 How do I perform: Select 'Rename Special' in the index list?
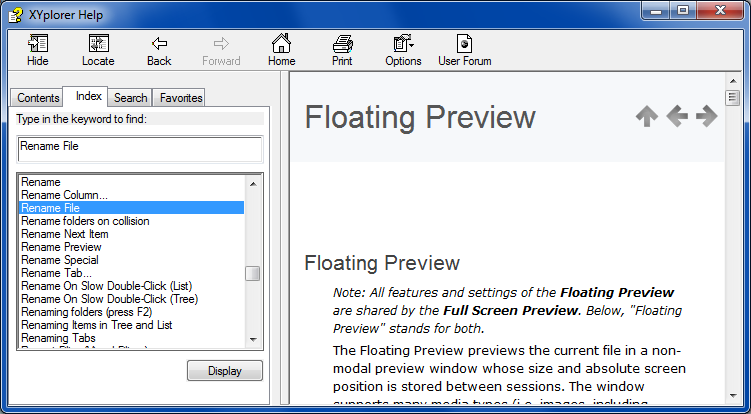[x=60, y=260]
